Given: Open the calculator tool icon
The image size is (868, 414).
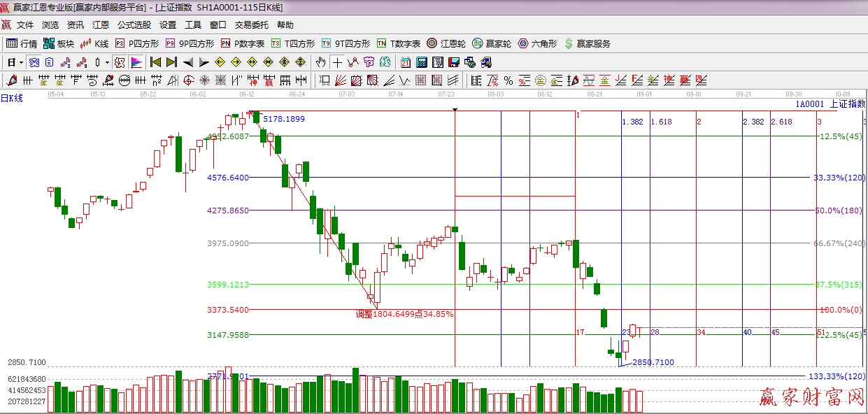Looking at the screenshot, I should [421, 62].
